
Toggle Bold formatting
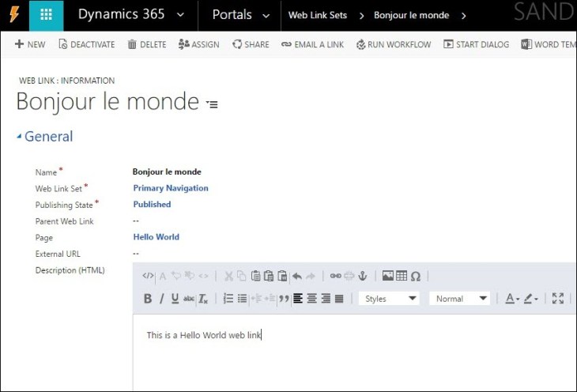[x=148, y=299]
